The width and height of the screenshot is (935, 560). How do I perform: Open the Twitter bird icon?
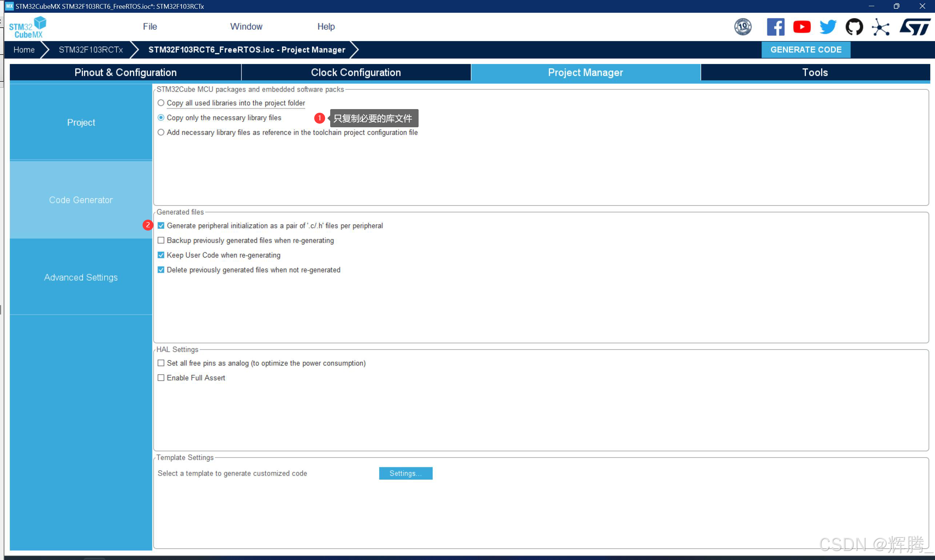point(828,27)
